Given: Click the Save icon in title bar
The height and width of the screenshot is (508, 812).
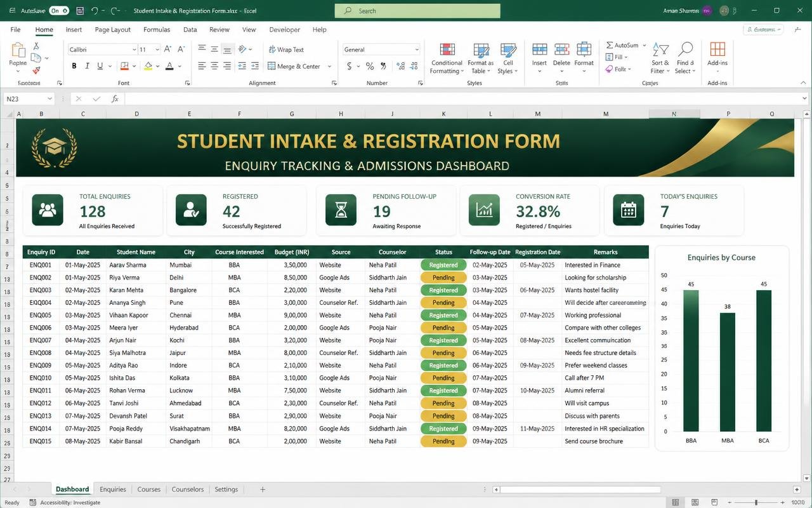Looking at the screenshot, I should [x=80, y=11].
